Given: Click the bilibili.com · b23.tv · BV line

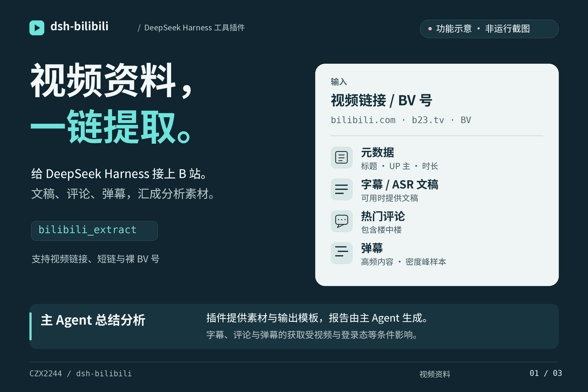Looking at the screenshot, I should point(401,120).
